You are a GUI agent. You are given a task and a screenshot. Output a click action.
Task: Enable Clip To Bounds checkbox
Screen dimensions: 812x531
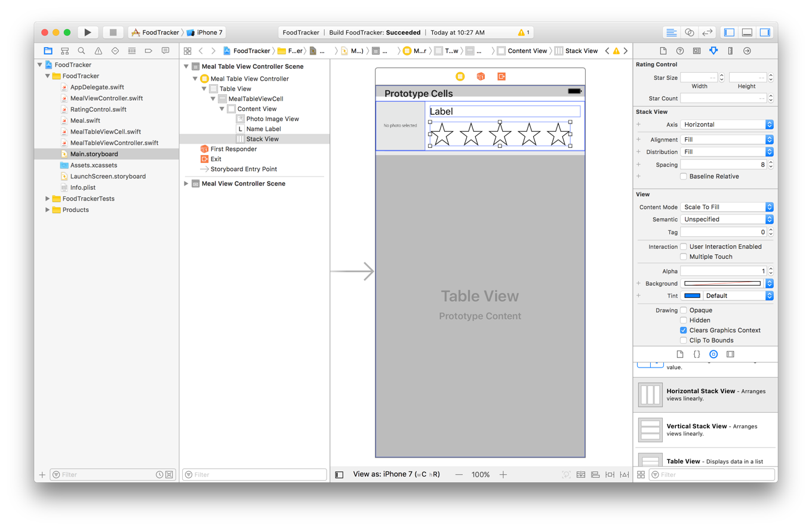click(684, 340)
